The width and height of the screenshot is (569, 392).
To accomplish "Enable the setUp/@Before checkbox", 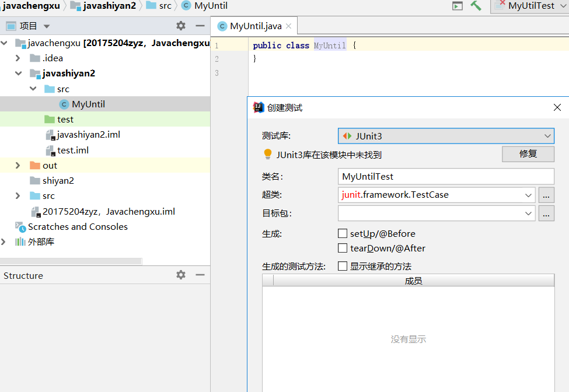I will pyautogui.click(x=342, y=233).
